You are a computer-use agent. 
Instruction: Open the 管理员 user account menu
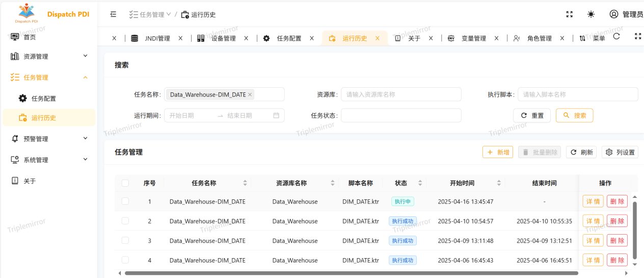click(626, 14)
